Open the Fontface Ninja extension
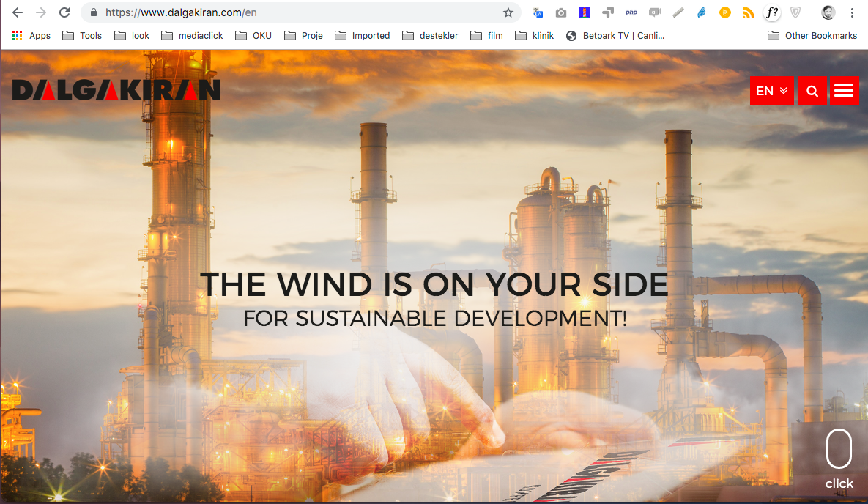This screenshot has height=504, width=868. (x=771, y=12)
